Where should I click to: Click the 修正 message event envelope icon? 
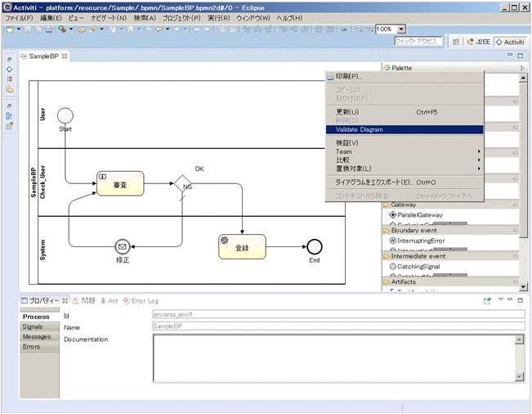coord(123,245)
